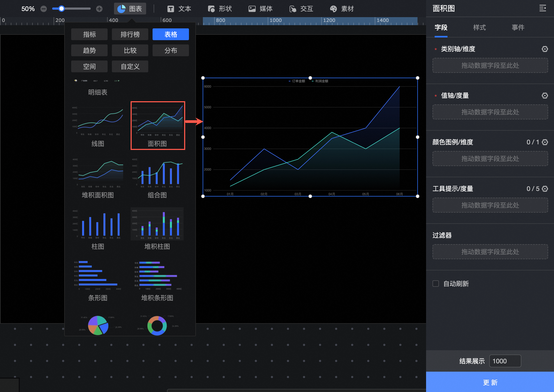
Task: Collapse the 面积图 panel menu icon
Action: (542, 8)
